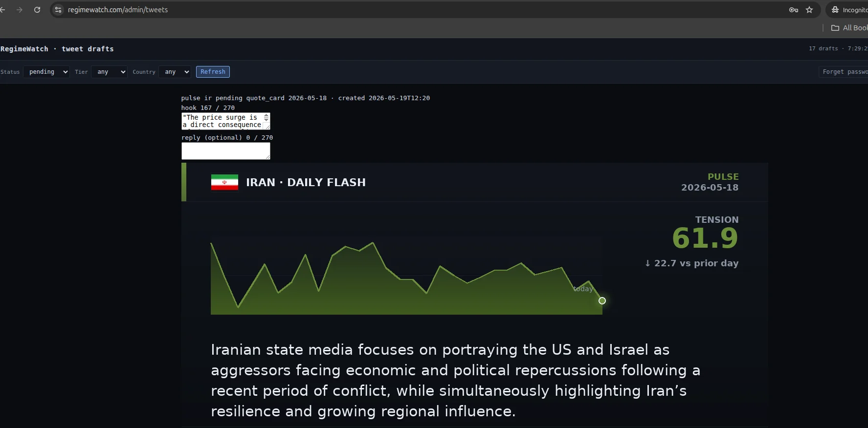868x428 pixels.
Task: Open site information icon in address bar
Action: (x=58, y=10)
